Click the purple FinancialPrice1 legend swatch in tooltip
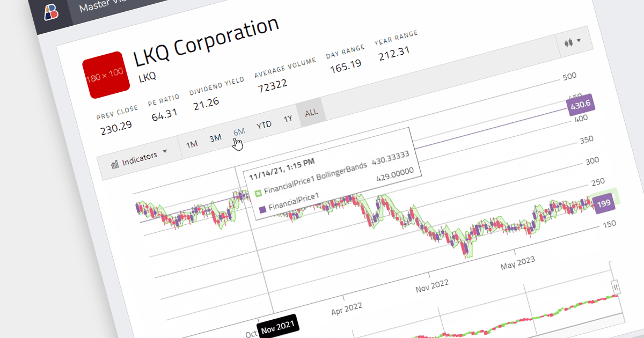The height and width of the screenshot is (338, 644). [262, 209]
